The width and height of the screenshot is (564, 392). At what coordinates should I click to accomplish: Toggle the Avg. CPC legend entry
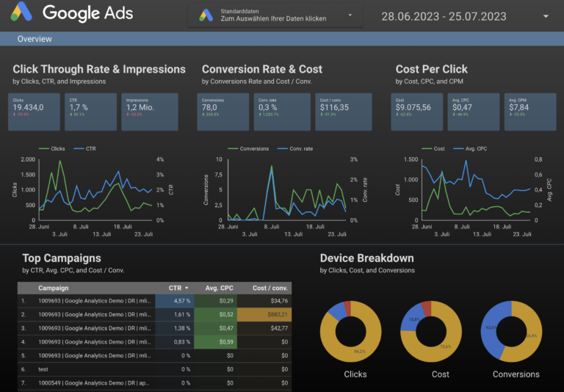[x=470, y=148]
